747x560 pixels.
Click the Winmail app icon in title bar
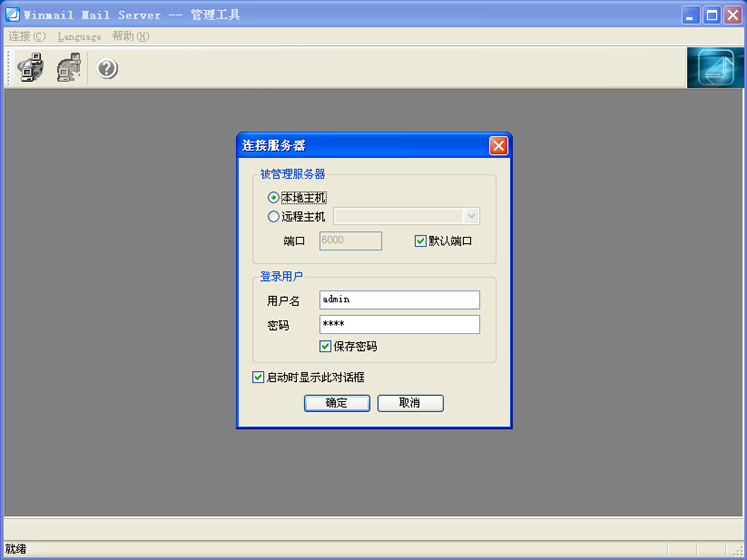point(13,15)
